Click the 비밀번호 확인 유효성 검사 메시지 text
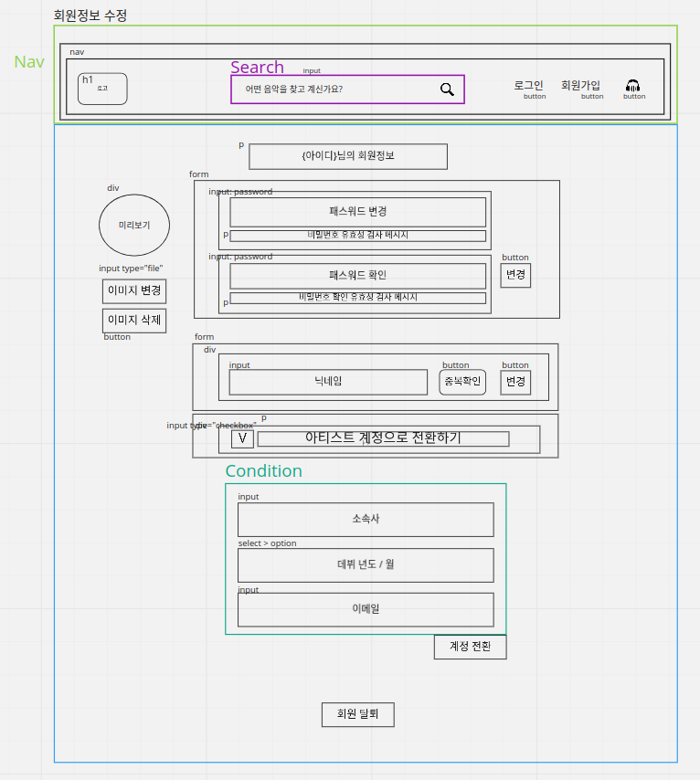 click(358, 297)
